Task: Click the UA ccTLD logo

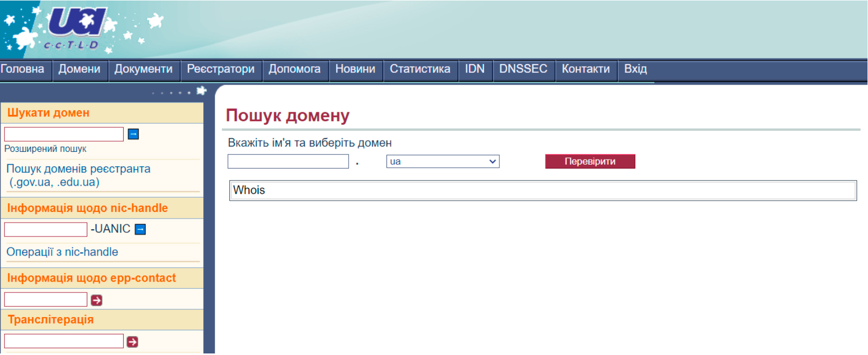Action: coord(77,28)
